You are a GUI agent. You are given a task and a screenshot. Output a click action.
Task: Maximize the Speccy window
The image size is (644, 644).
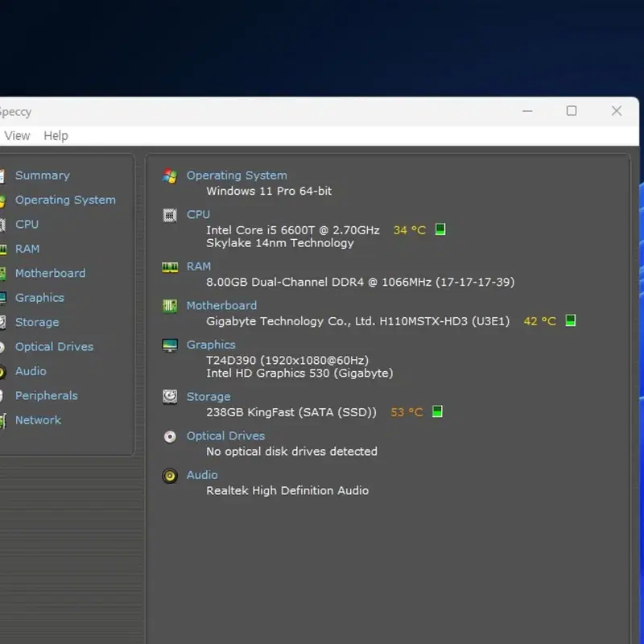(572, 111)
